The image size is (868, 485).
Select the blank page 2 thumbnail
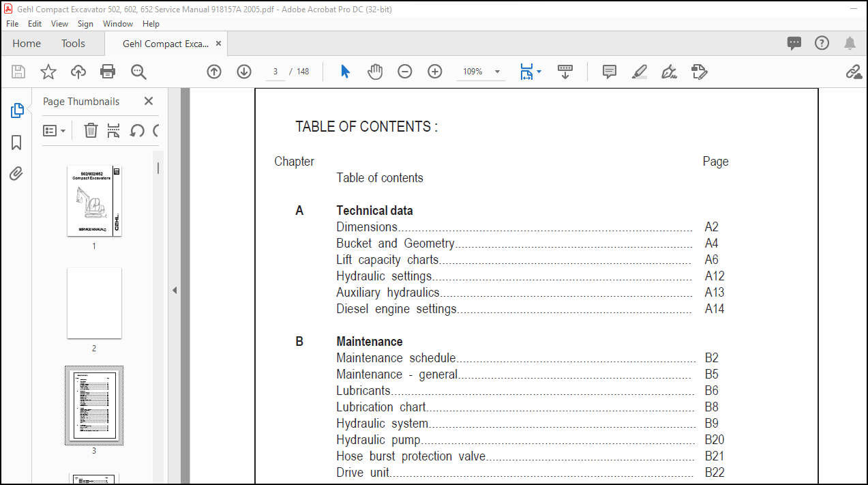pos(94,303)
